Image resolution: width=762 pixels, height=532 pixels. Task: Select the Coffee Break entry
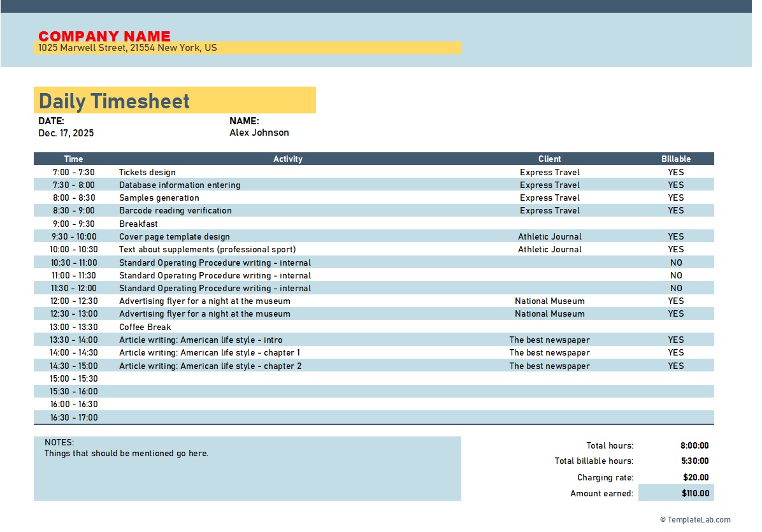pos(145,327)
